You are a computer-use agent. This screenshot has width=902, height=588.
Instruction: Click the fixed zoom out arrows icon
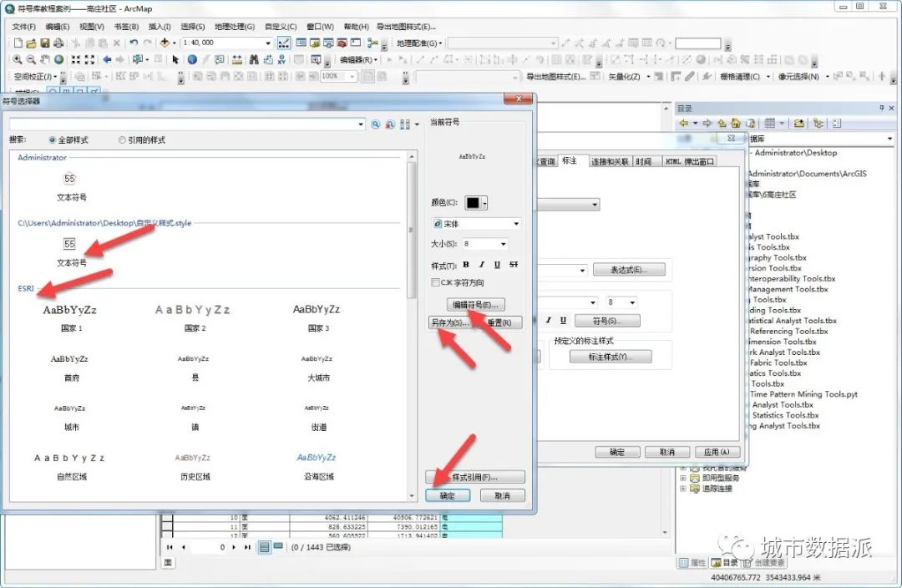(x=89, y=59)
